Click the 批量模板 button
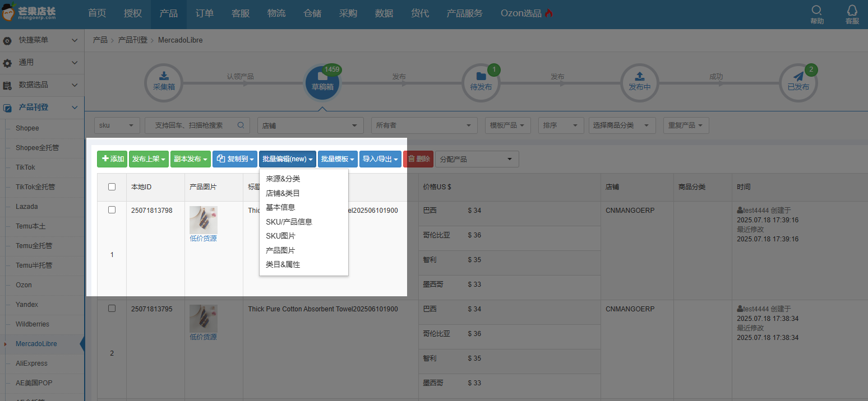 click(x=338, y=159)
